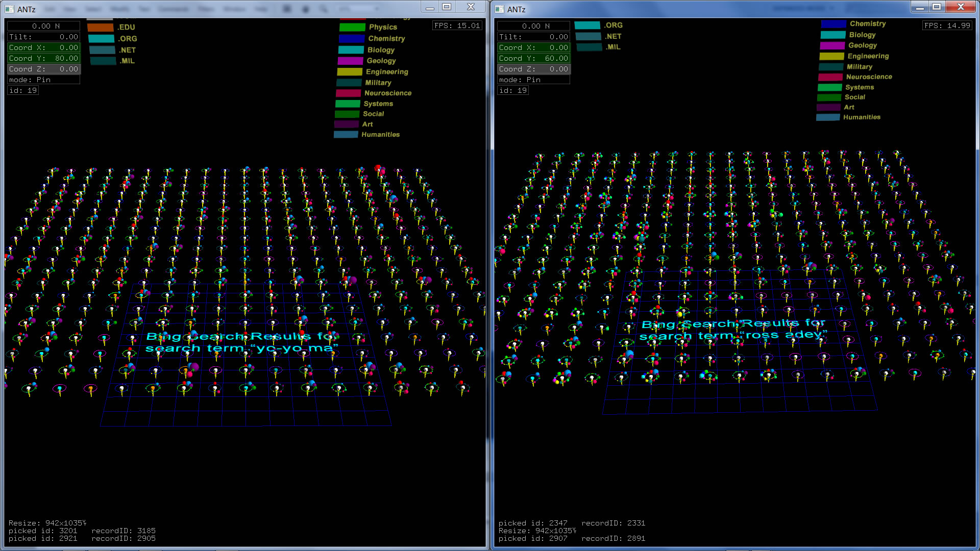980x551 pixels.
Task: Click the yellow Engineering swatch in left legend
Action: [x=350, y=72]
